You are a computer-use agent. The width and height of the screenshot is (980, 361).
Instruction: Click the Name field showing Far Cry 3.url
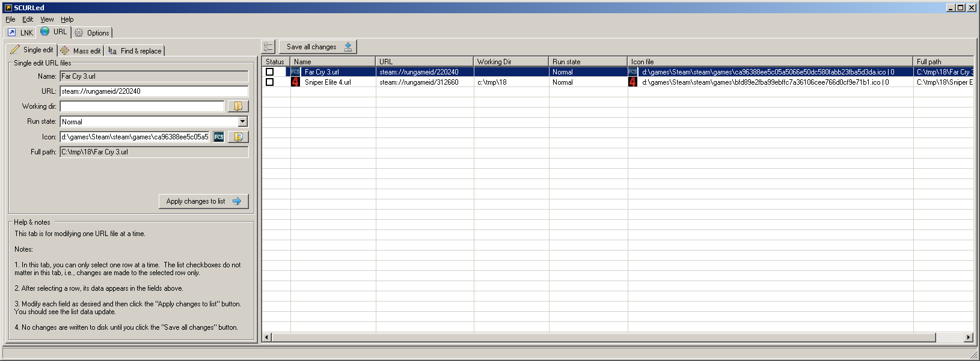point(154,76)
